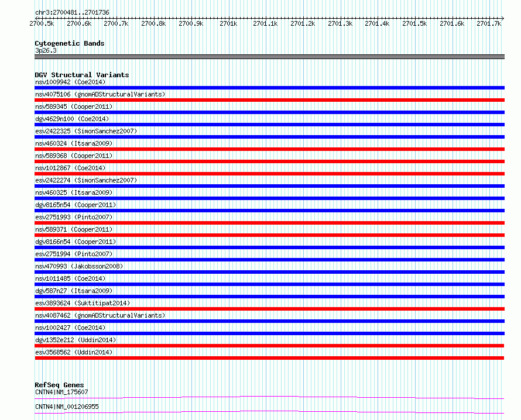
Task: Select the red bar under esv2751993
Action: 269,223
